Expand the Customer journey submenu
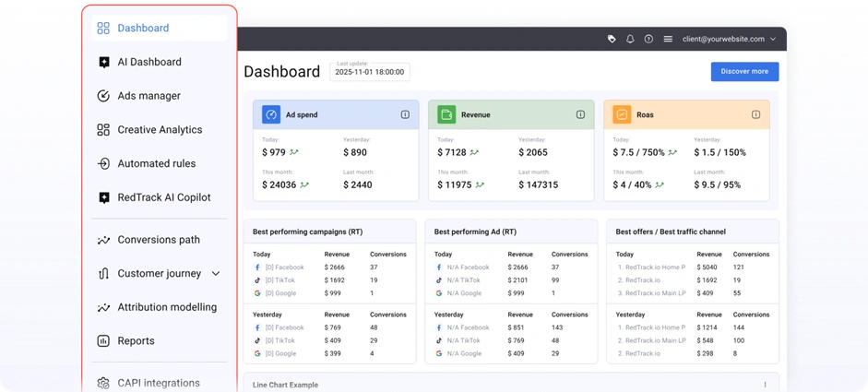 216,274
